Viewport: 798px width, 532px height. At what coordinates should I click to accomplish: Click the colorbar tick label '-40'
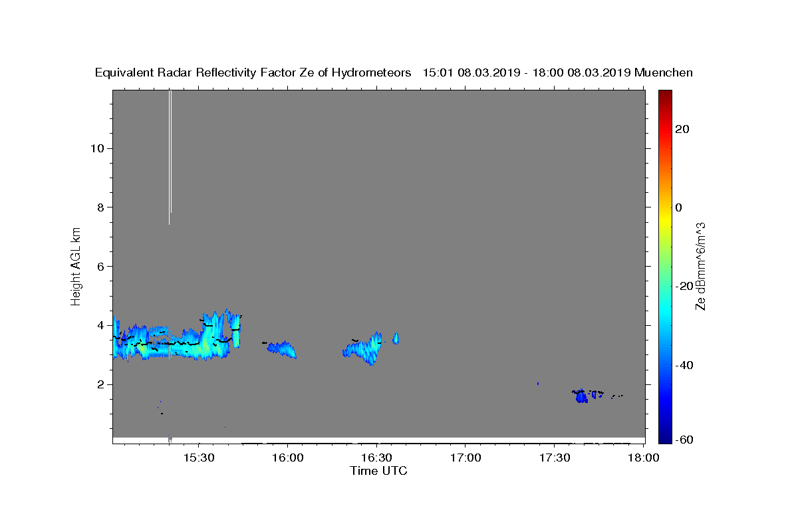point(683,365)
